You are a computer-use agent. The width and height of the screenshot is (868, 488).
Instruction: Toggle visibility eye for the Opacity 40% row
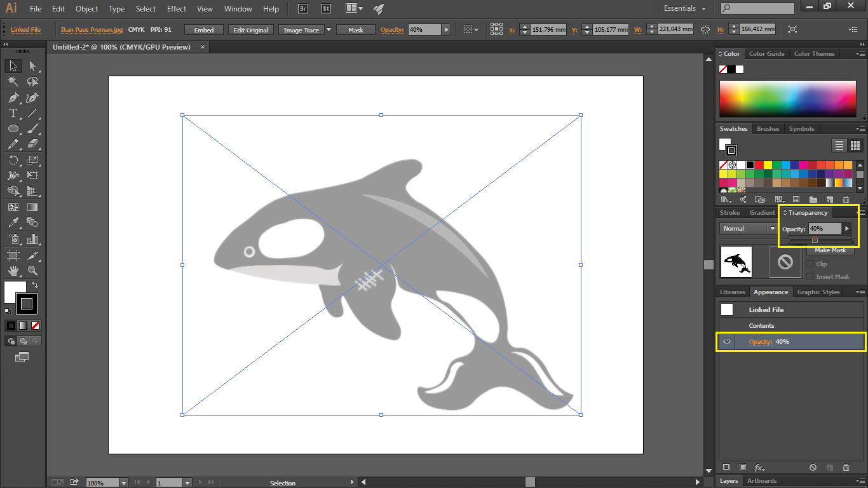pyautogui.click(x=727, y=342)
